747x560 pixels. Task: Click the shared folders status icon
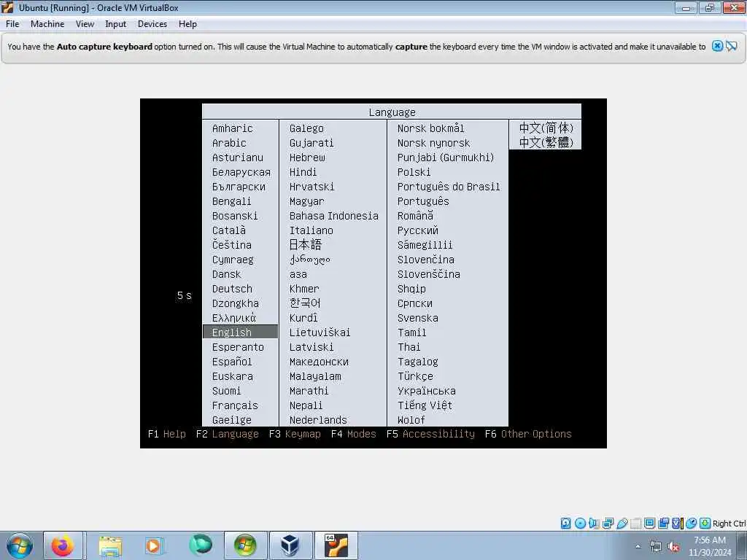pos(635,524)
